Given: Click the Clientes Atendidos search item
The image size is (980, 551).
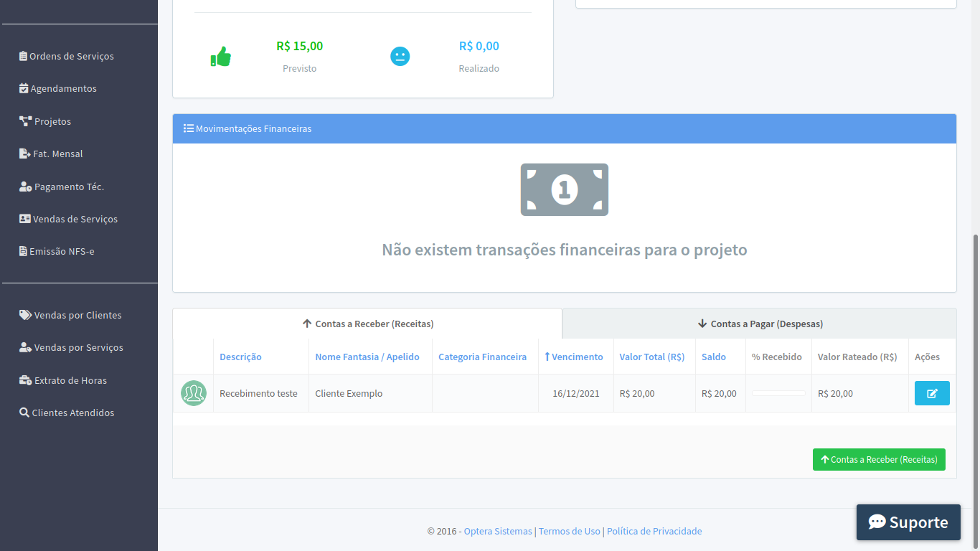Looking at the screenshot, I should pos(72,413).
